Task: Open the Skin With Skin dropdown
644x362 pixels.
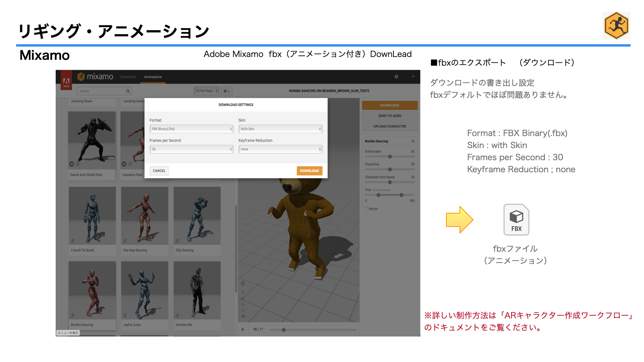Action: coord(280,129)
